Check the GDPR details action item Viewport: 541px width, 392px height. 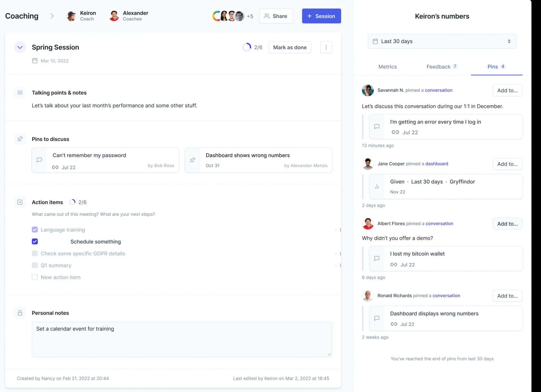point(35,254)
